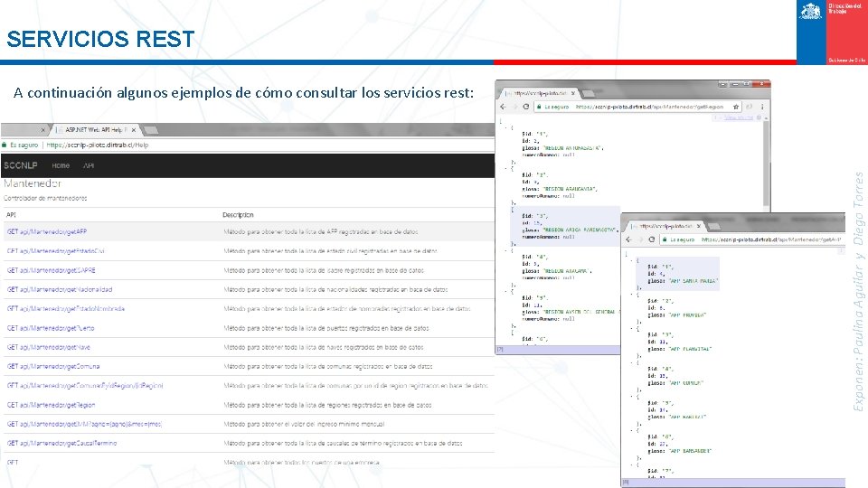Screen dimensions: 868x488
Task: Click forward arrow in getRegion browser window
Action: tap(514, 107)
